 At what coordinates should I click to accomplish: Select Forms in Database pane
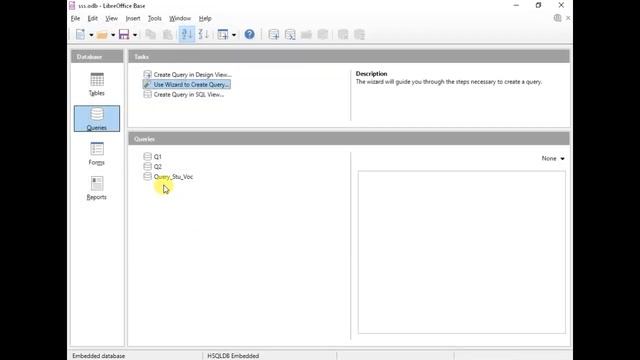coord(97,153)
